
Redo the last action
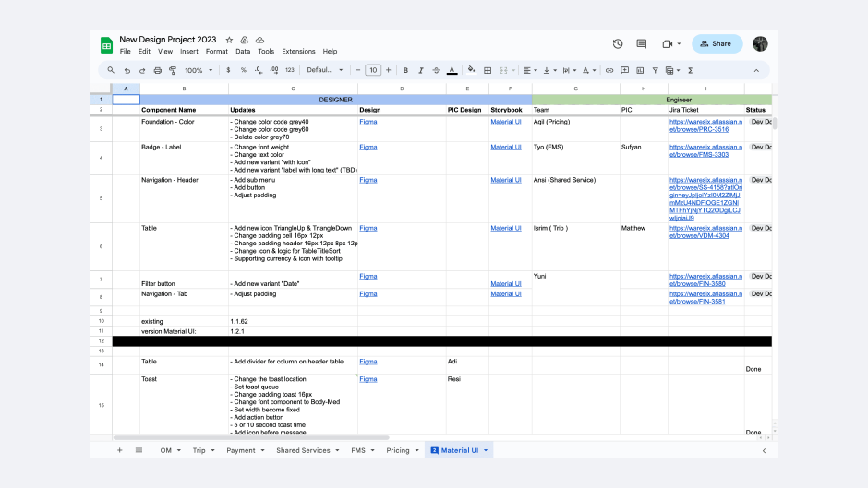[142, 70]
